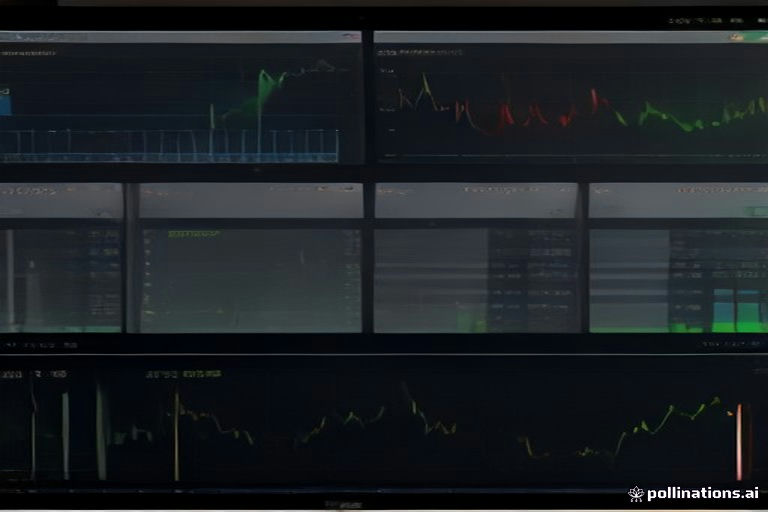The height and width of the screenshot is (512, 768).
Task: Click small flag icon in top-left panel title bar
Action: point(351,37)
